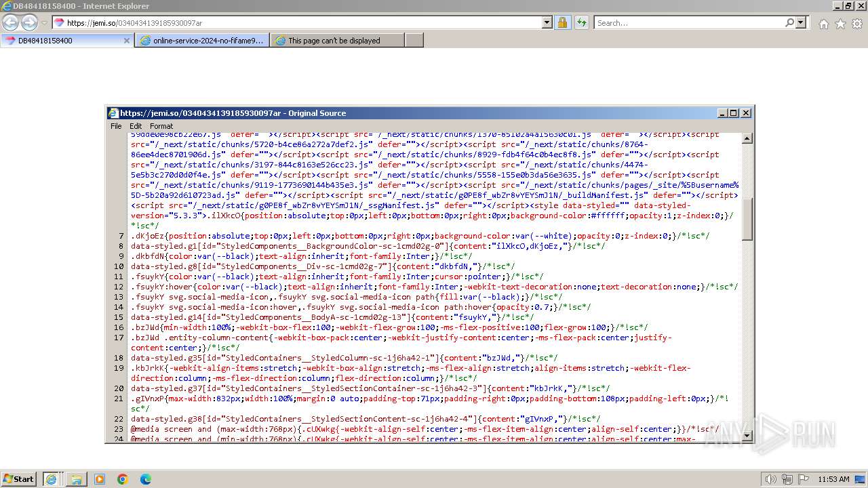868x488 pixels.
Task: Click the Home icon
Action: (823, 24)
